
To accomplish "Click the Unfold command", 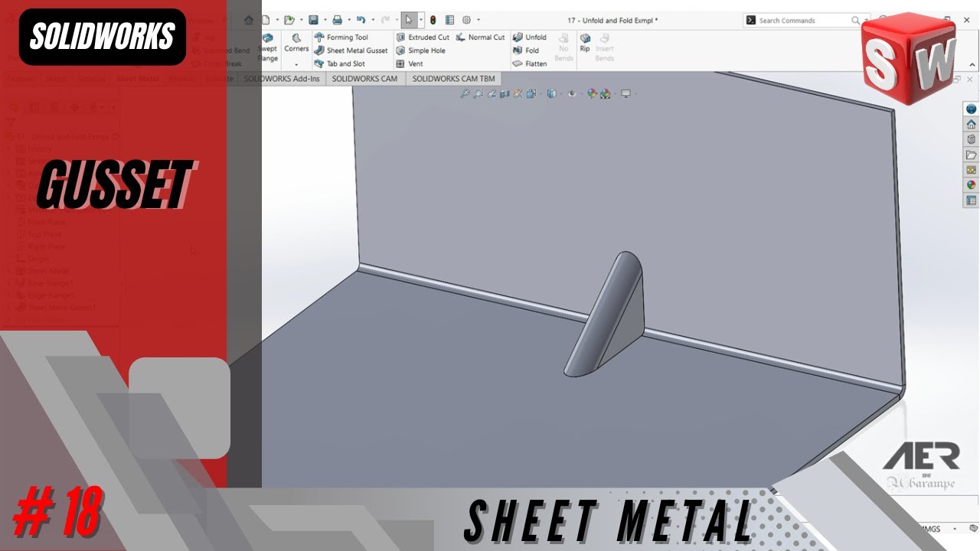I will pos(530,37).
